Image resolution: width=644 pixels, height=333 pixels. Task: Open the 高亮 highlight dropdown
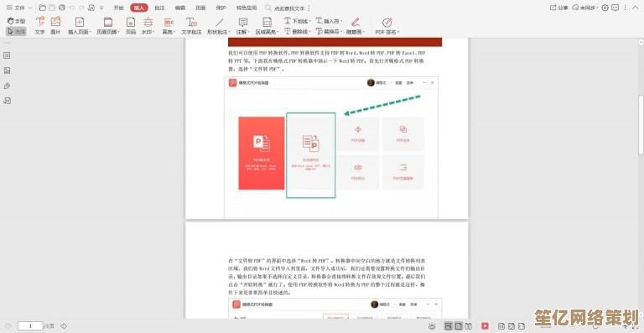tap(169, 26)
